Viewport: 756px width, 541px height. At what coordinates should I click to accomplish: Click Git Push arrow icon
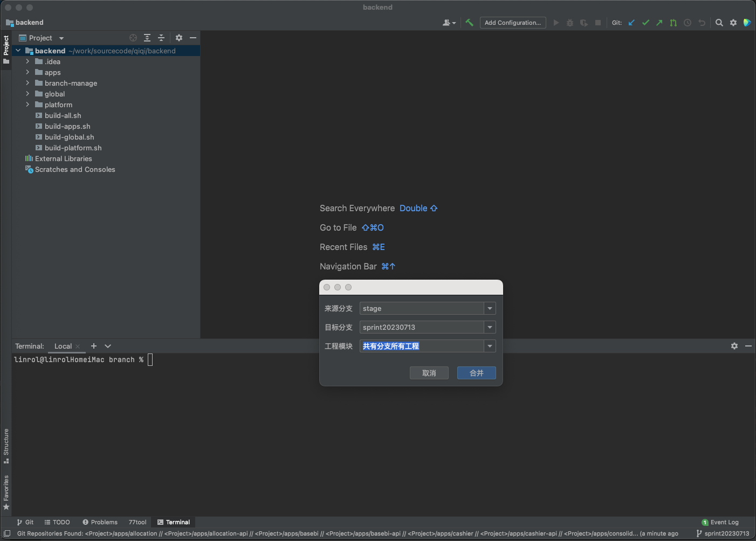(659, 23)
